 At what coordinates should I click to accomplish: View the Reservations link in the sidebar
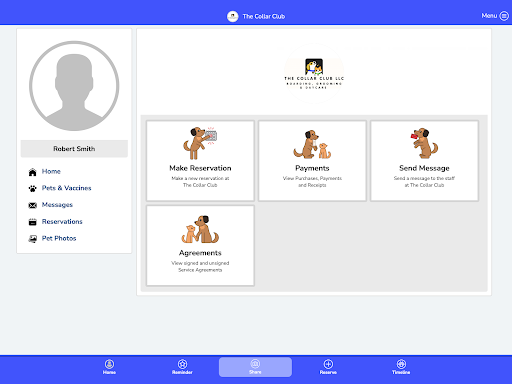pyautogui.click(x=62, y=221)
